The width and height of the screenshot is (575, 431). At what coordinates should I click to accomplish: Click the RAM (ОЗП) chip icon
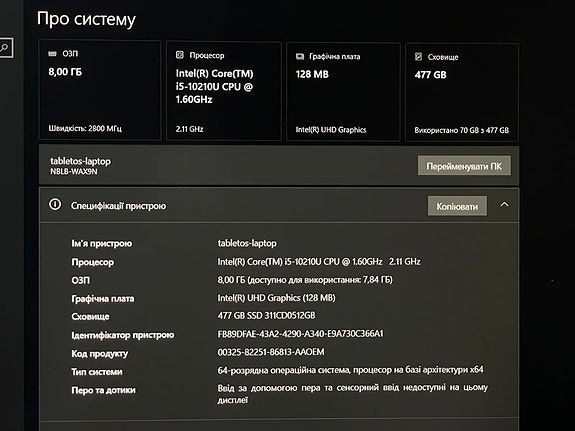click(52, 54)
